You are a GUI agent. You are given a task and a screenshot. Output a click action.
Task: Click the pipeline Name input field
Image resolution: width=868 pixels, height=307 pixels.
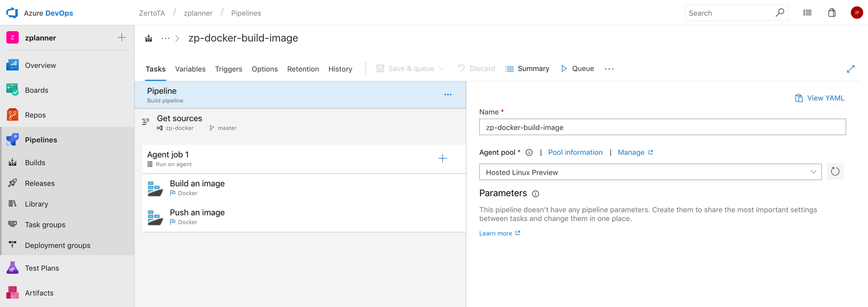tap(663, 127)
